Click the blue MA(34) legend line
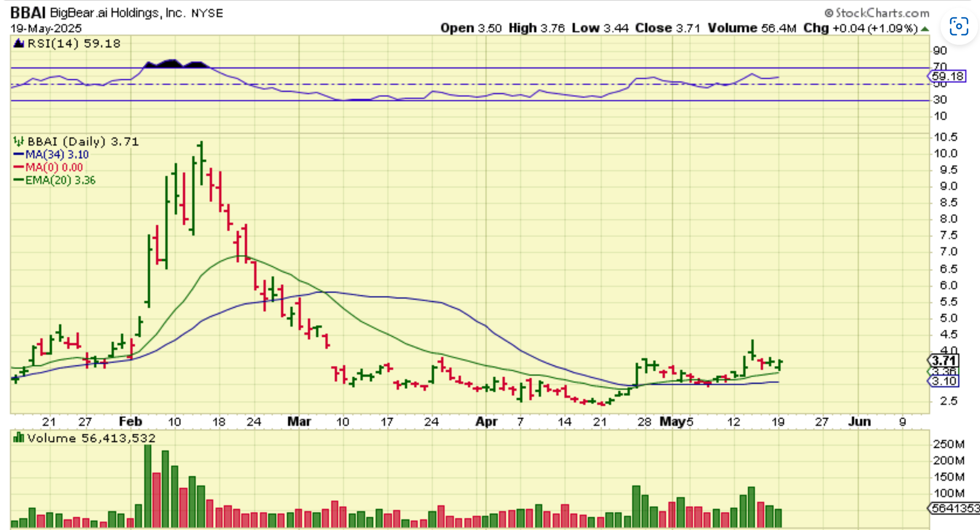The image size is (980, 530). [x=18, y=155]
